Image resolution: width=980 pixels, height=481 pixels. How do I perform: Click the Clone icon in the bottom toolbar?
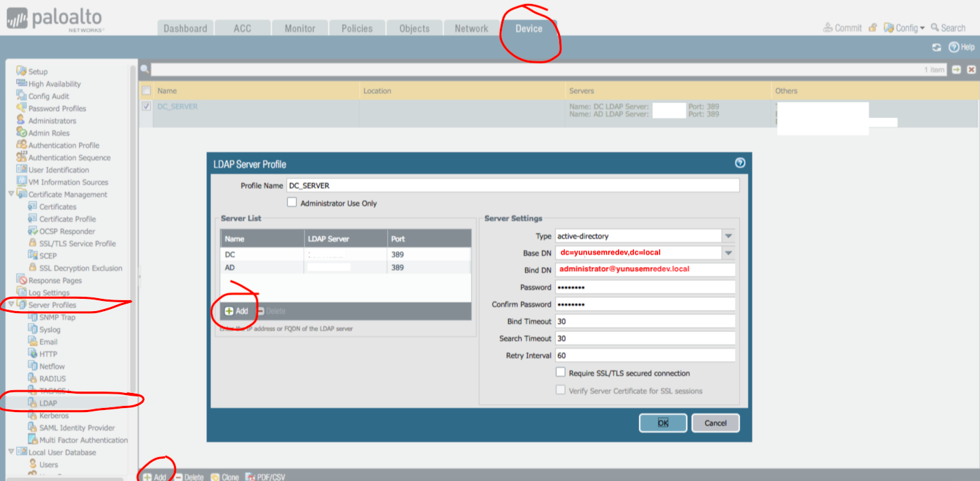216,477
